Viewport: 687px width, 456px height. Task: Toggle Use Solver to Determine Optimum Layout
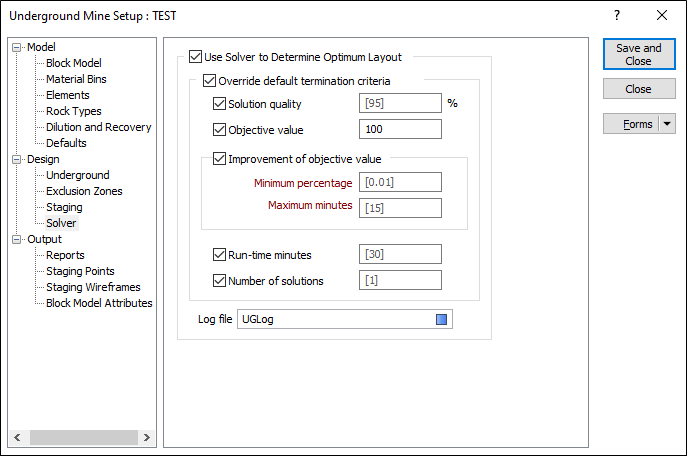click(196, 58)
